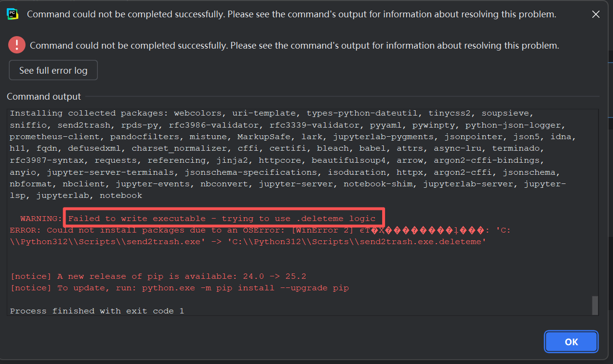Click the PyCharm icon in title bar
This screenshot has height=364, width=613.
pos(13,14)
